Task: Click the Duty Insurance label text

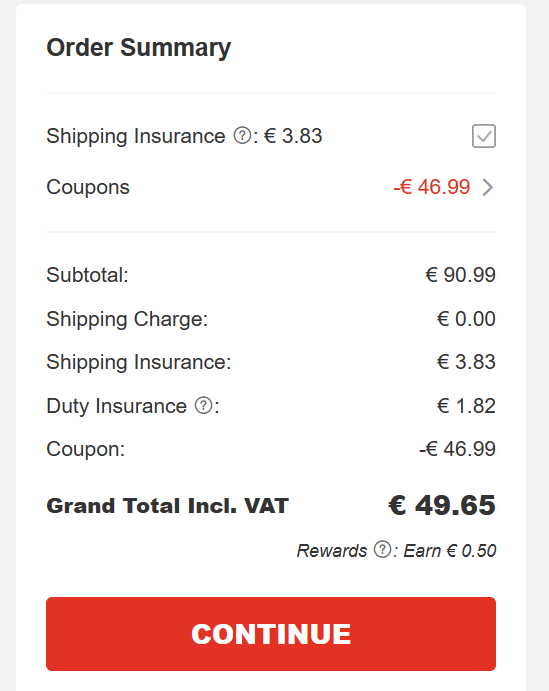Action: point(117,406)
